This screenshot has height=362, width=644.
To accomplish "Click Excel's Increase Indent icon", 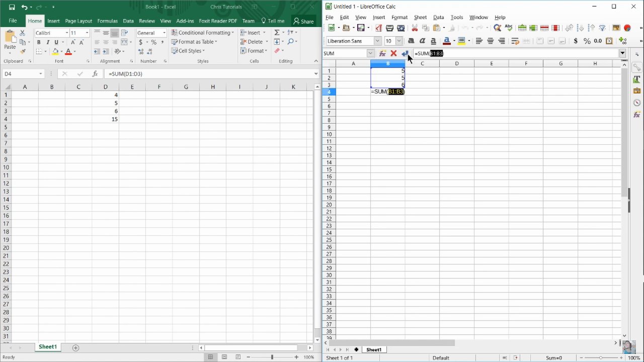I will 106,51.
